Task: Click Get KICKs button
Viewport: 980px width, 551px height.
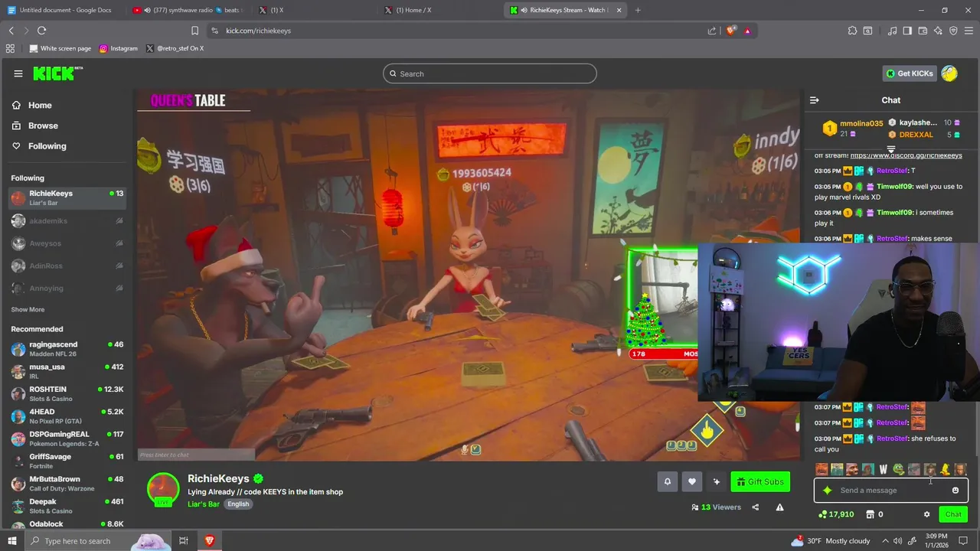Action: (910, 73)
